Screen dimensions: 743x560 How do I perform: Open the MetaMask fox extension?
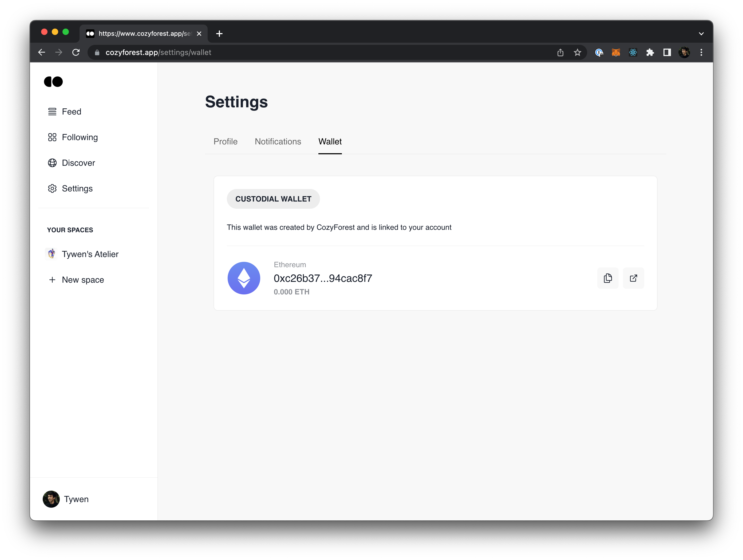(x=616, y=52)
